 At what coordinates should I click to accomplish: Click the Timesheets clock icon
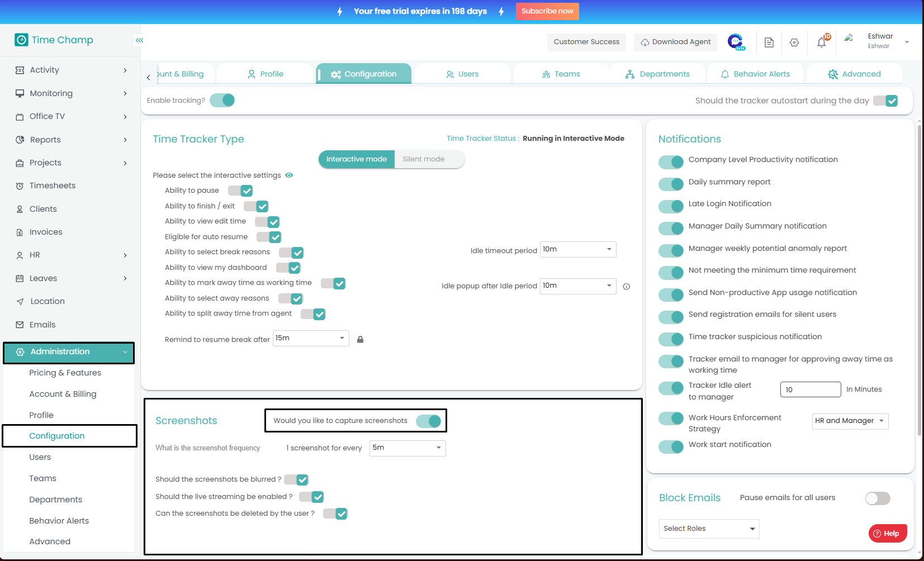point(20,186)
